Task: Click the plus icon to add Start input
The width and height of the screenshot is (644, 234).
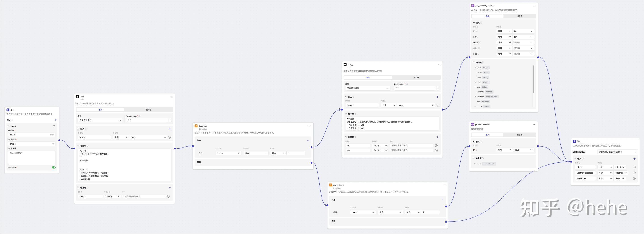Action: tap(55, 120)
